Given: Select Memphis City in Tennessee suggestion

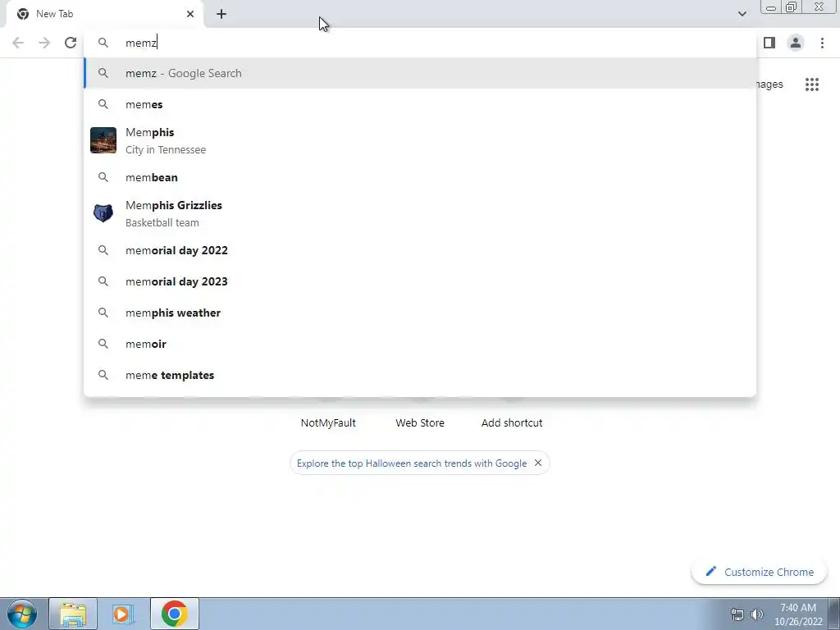Looking at the screenshot, I should pos(420,141).
